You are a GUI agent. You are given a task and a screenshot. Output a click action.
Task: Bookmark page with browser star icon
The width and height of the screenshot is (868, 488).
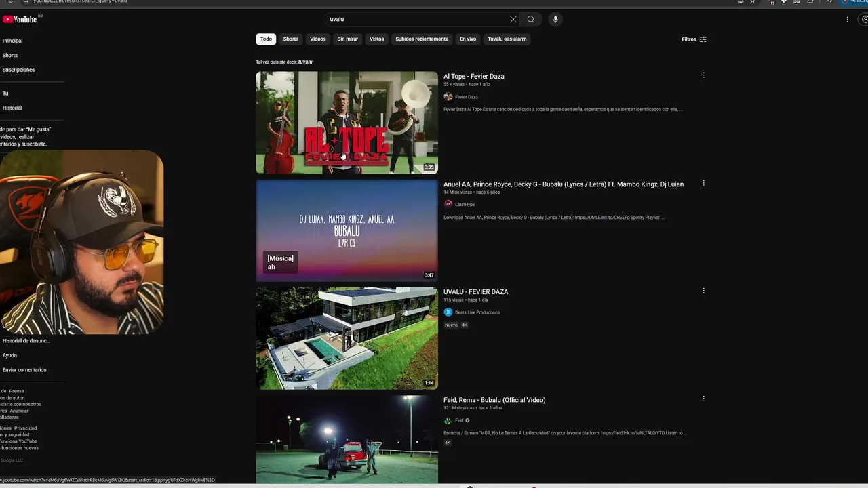pos(752,2)
